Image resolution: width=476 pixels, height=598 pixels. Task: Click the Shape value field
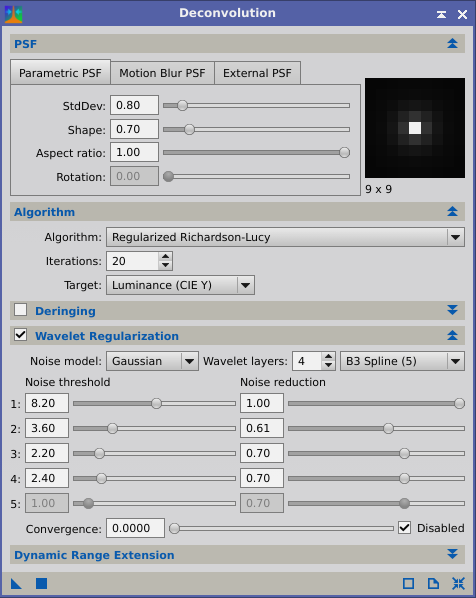click(x=134, y=129)
